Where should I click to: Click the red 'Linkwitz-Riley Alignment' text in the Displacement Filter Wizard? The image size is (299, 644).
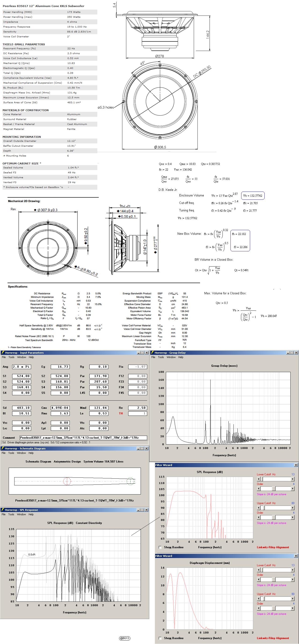point(273,638)
